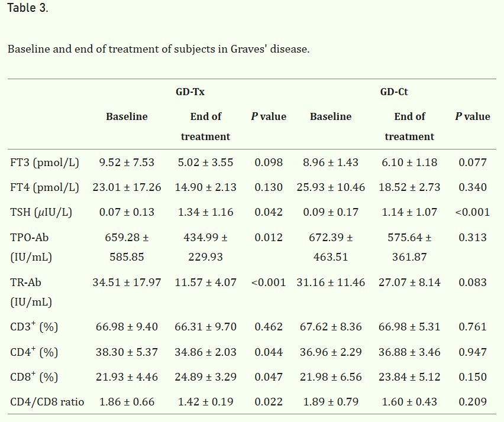
Task: Select the TSH (μIU/L) row label
Action: 41,212
